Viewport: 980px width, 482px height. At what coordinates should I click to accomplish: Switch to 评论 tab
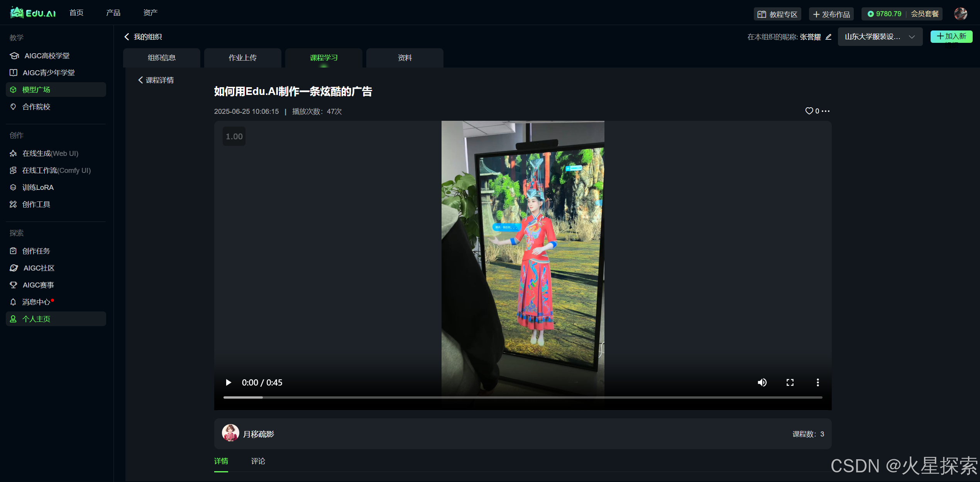point(258,461)
